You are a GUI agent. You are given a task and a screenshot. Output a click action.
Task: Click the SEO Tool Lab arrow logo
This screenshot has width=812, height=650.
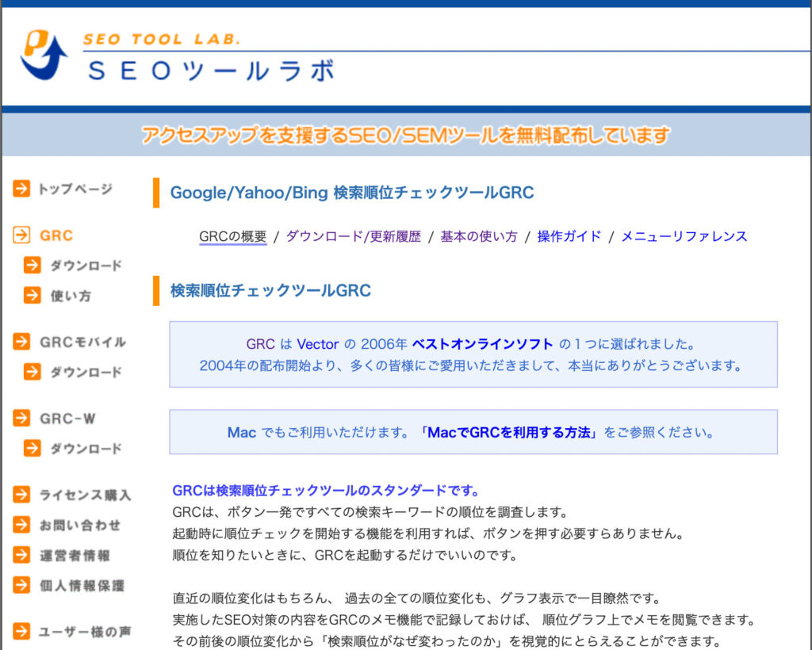(44, 55)
